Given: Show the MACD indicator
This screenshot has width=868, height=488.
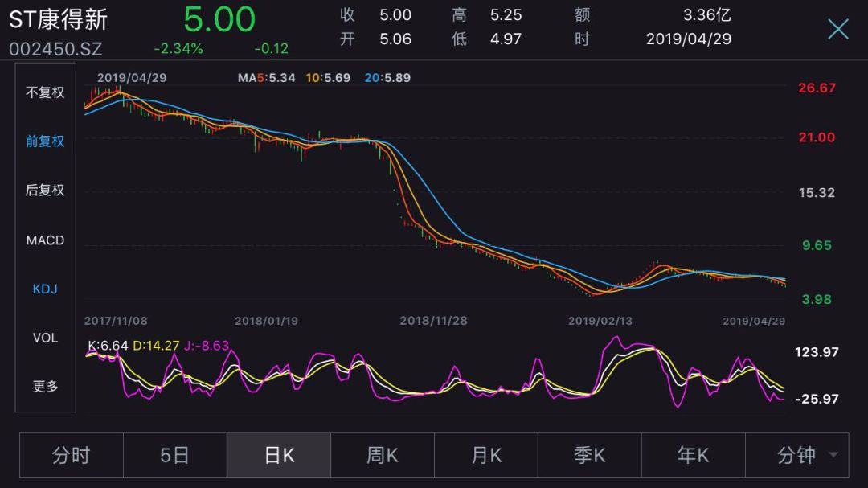Looking at the screenshot, I should point(45,240).
